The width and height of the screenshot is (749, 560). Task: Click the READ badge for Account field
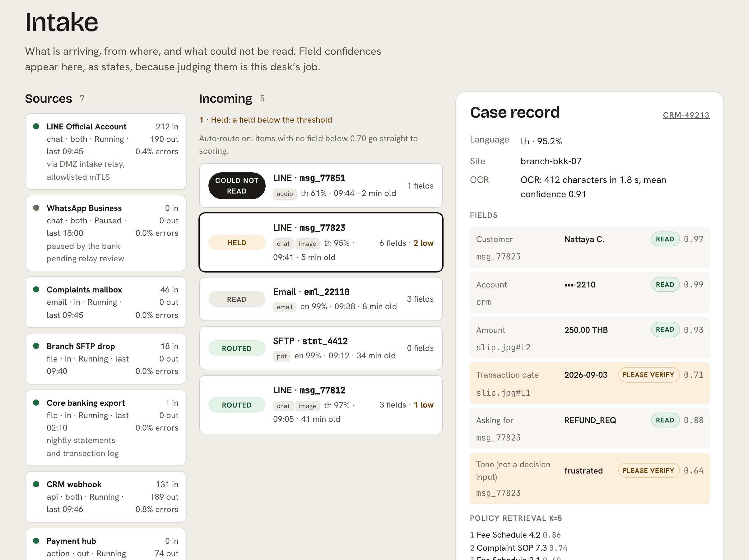coord(665,284)
